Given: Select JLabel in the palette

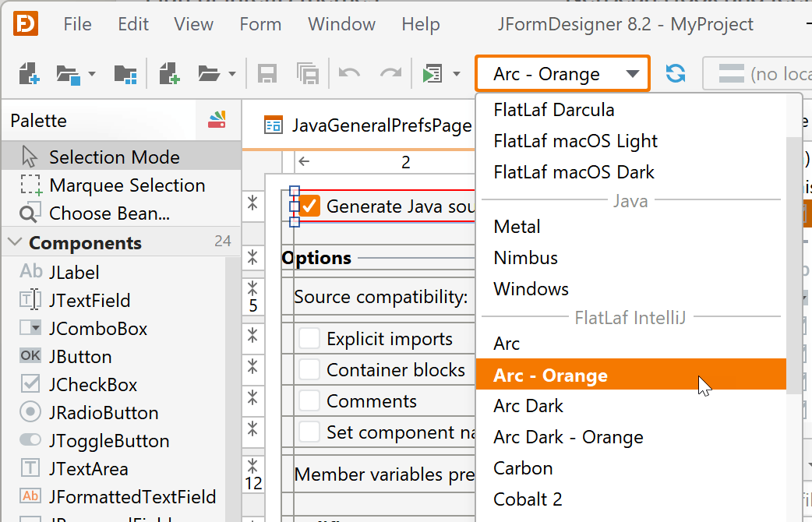Looking at the screenshot, I should pyautogui.click(x=114, y=272).
